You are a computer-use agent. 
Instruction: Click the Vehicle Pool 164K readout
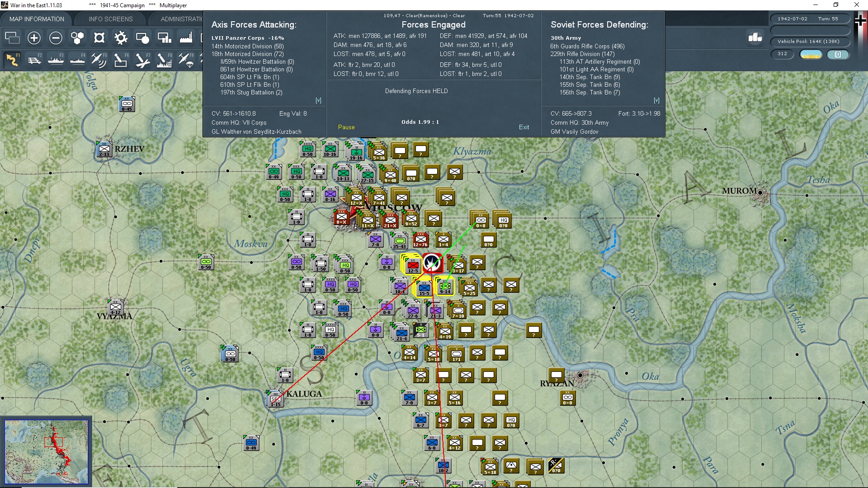pyautogui.click(x=810, y=42)
